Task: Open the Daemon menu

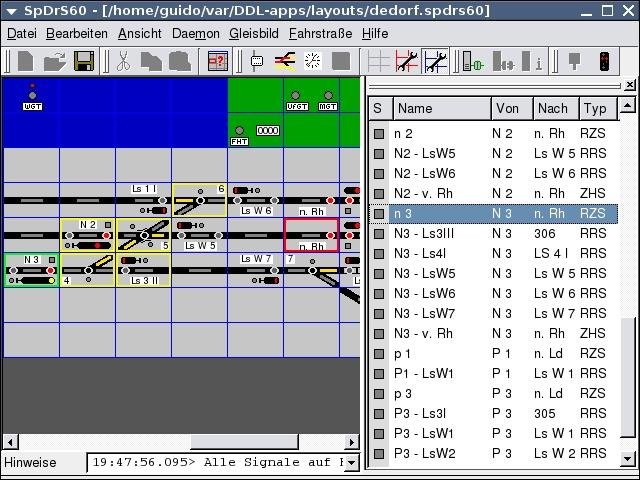Action: point(196,33)
